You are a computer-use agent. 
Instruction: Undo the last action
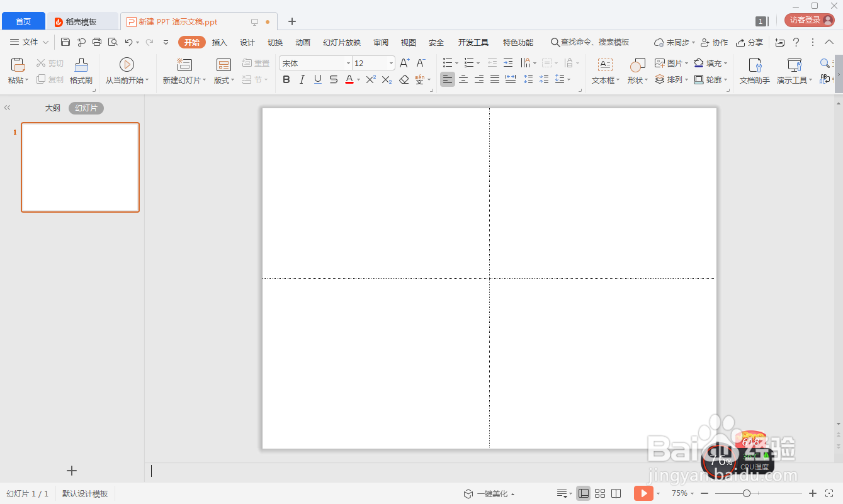tap(128, 42)
